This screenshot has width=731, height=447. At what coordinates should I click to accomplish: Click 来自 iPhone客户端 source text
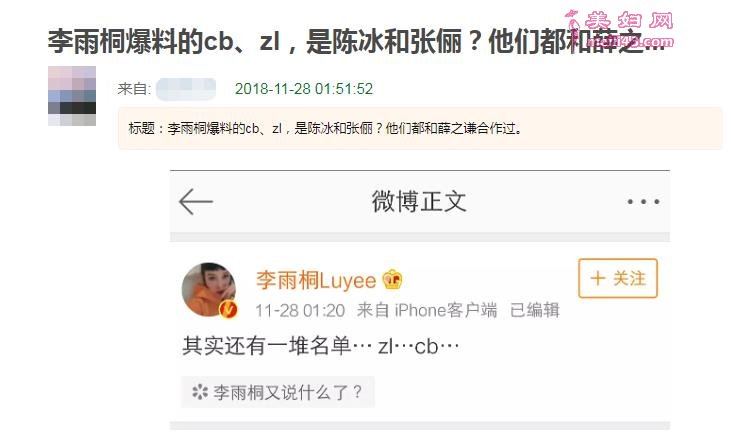pyautogui.click(x=427, y=310)
